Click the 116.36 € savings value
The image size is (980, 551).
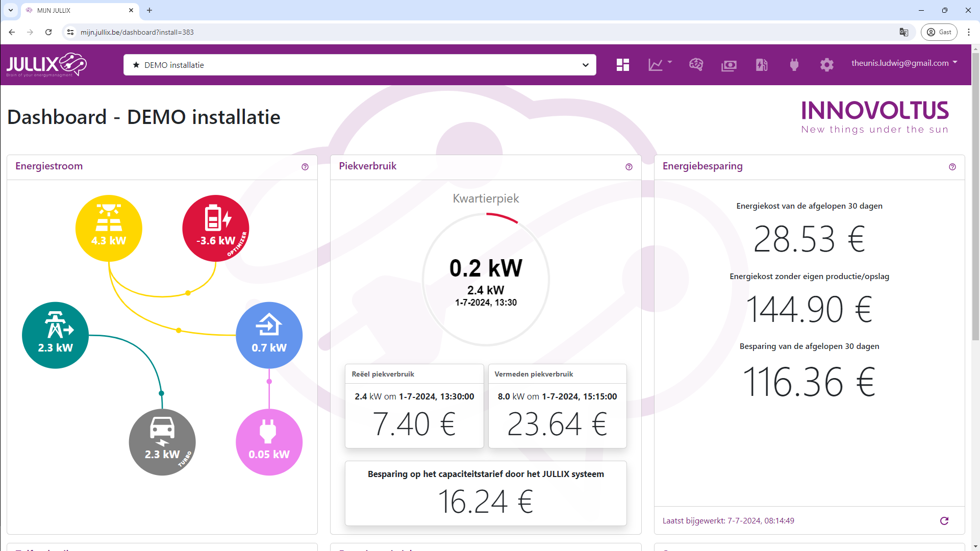click(x=809, y=382)
